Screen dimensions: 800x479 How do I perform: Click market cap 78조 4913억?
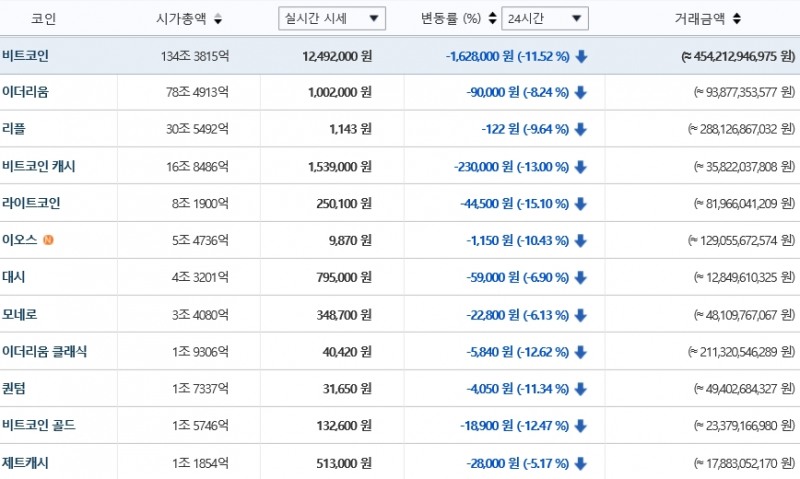point(197,92)
